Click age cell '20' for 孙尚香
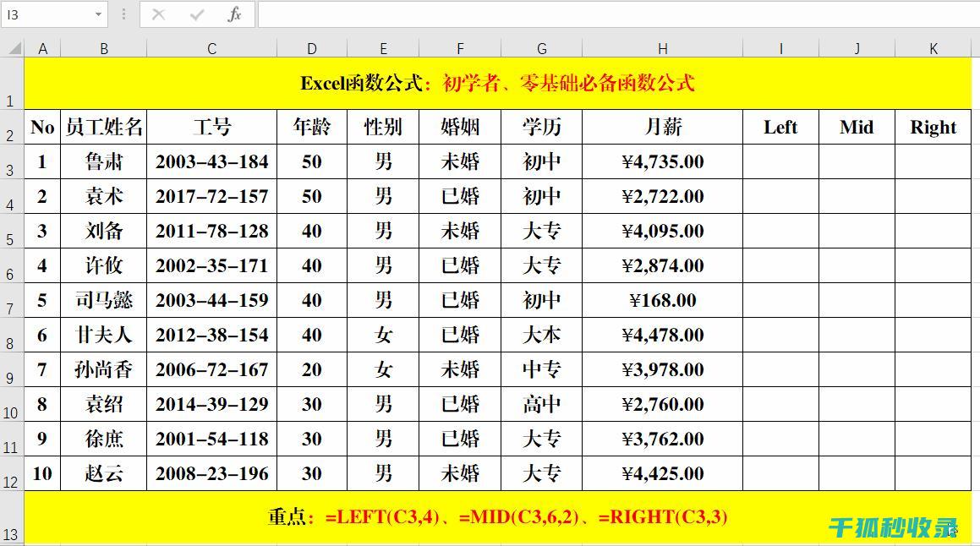Image resolution: width=980 pixels, height=546 pixels. click(312, 370)
